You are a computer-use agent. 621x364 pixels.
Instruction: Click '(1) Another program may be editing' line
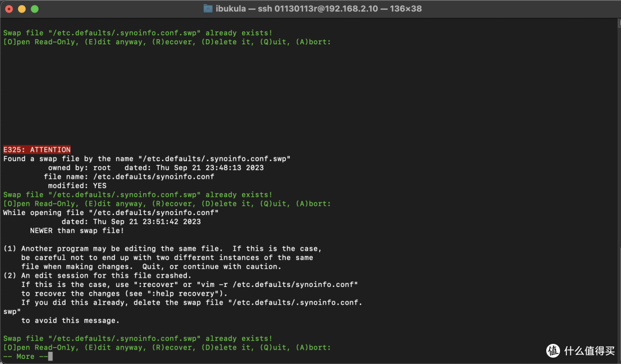(x=162, y=248)
